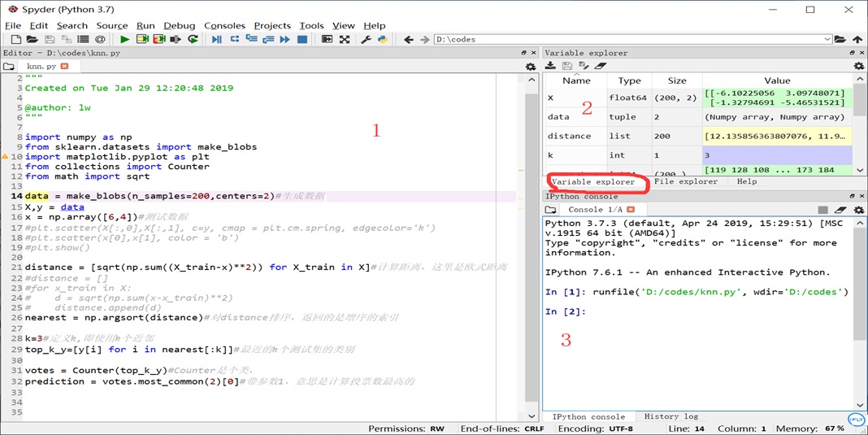Open the File menu
Viewport: 868px width, 435px height.
(x=13, y=25)
